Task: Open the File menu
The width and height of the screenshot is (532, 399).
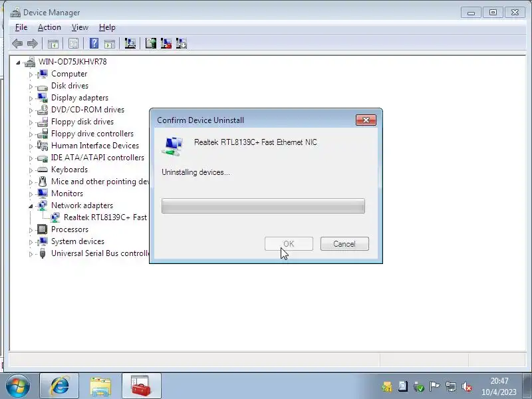Action: (21, 27)
